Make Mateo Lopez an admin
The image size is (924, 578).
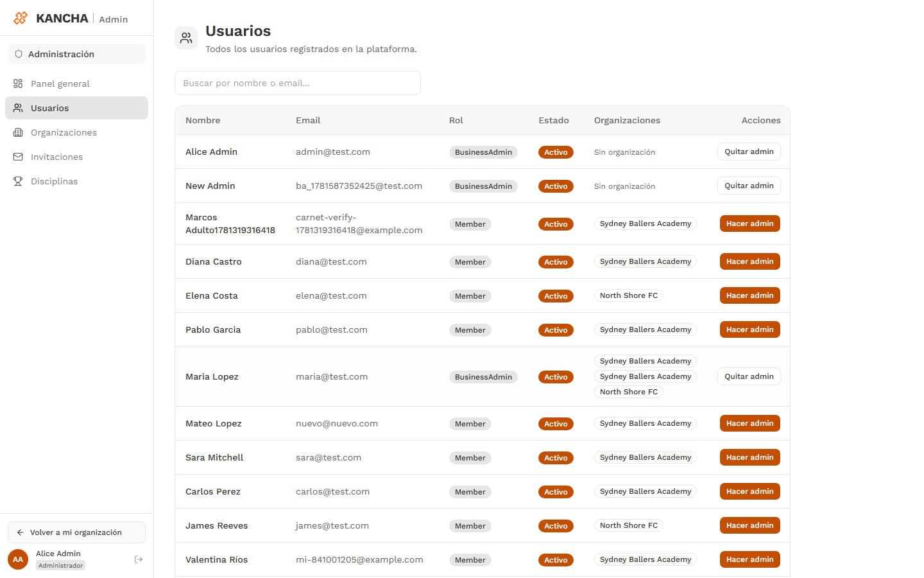[x=750, y=423]
